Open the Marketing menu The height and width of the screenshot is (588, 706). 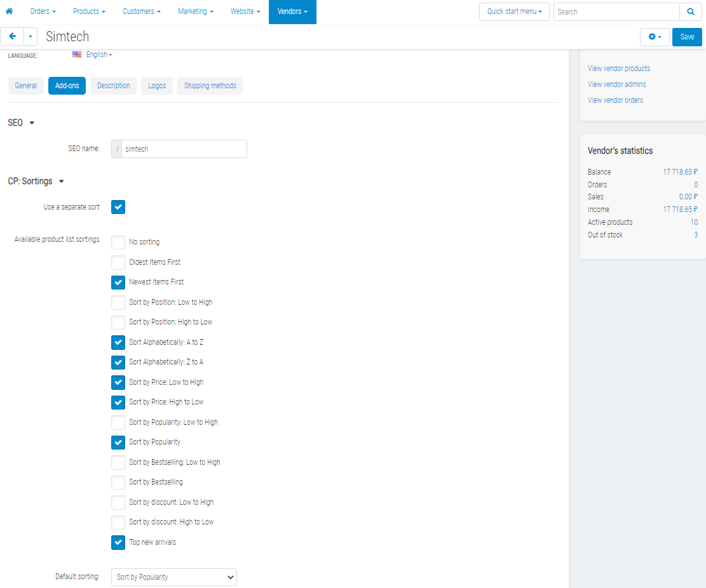pos(196,11)
